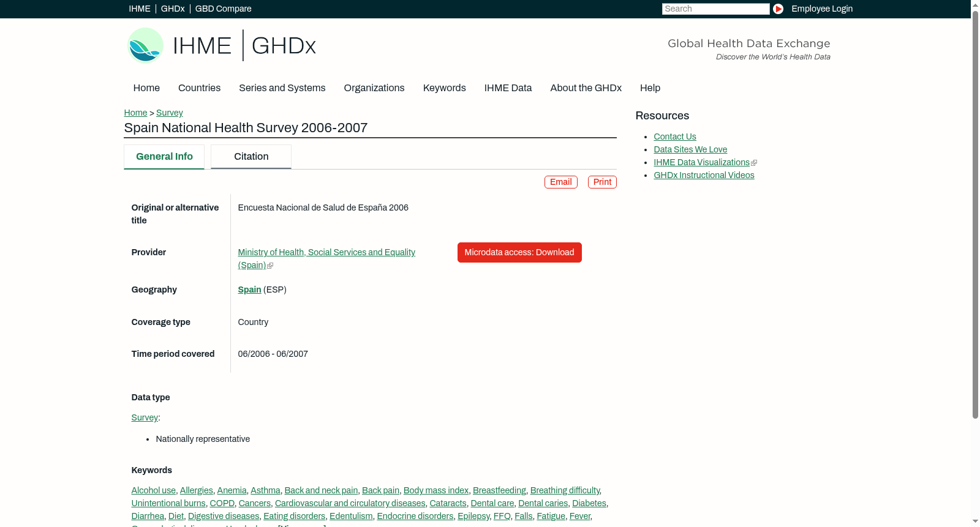Screen dimensions: 980x527
Task: Open the COPD keyword
Action: (x=222, y=503)
